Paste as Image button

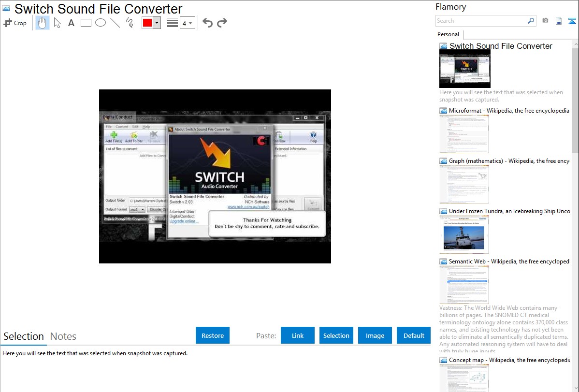(375, 335)
